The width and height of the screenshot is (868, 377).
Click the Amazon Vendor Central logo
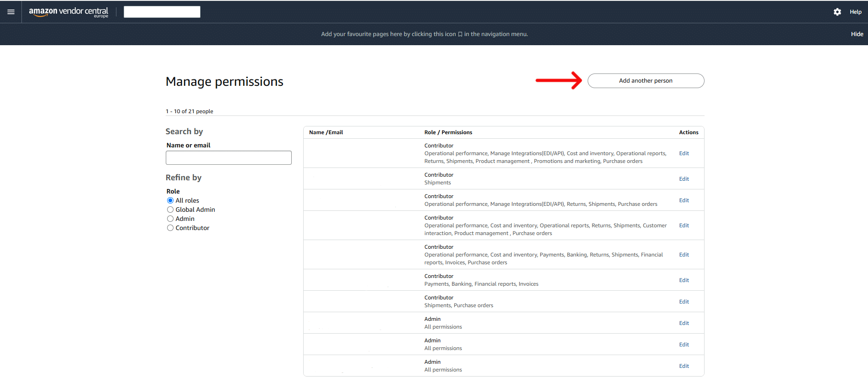point(68,12)
